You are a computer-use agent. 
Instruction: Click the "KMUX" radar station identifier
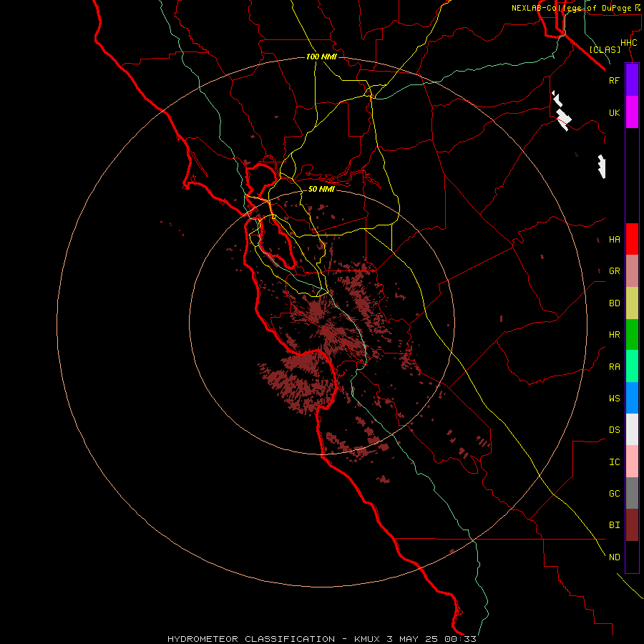click(367, 639)
